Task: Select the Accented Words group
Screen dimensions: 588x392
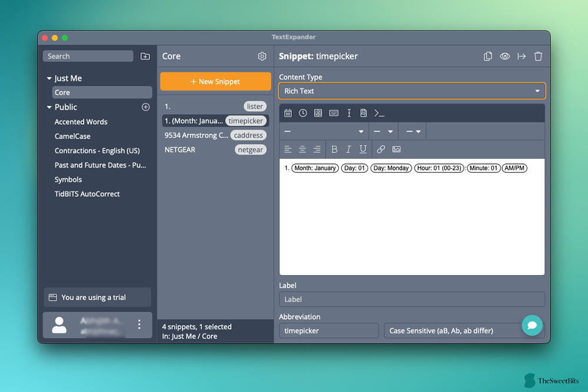Action: pyautogui.click(x=81, y=122)
